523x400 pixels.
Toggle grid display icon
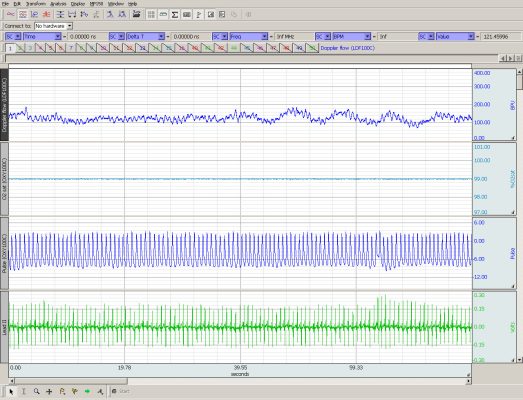click(151, 14)
